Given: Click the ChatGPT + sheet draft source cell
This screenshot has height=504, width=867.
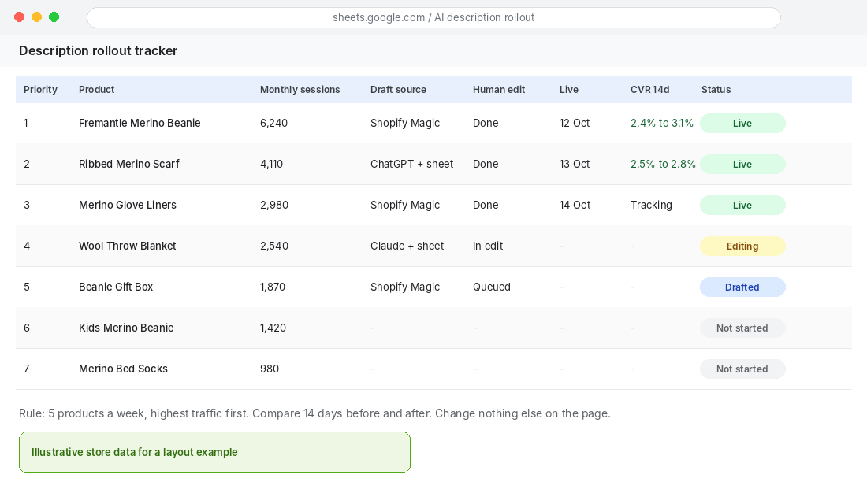Looking at the screenshot, I should point(411,164).
